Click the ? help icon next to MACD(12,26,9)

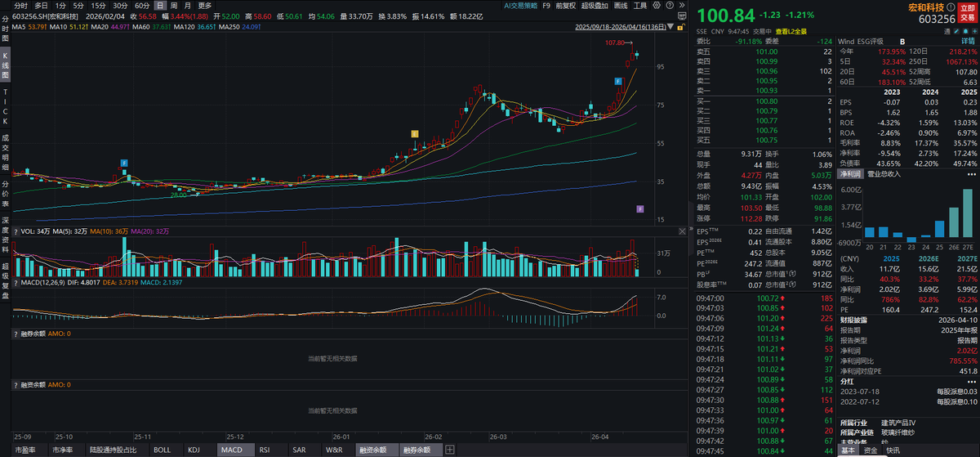tap(16, 282)
